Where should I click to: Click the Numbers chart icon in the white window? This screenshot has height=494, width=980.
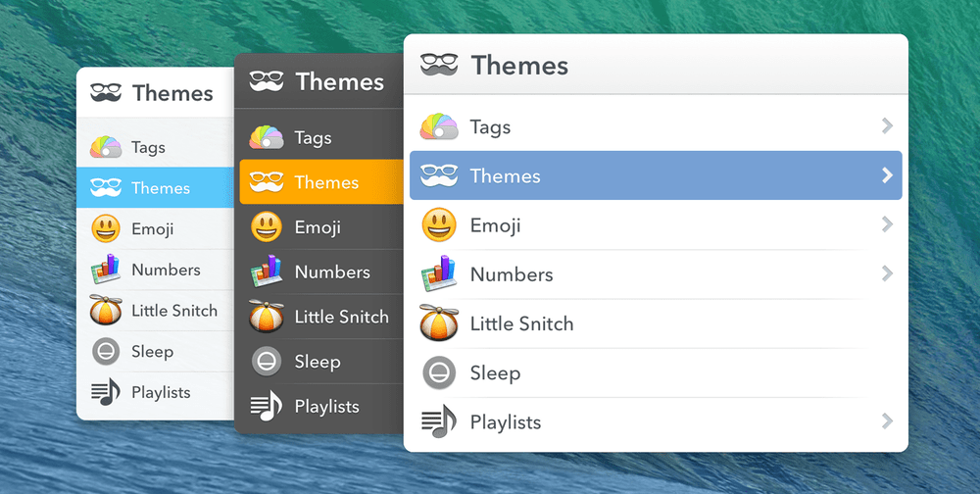(439, 273)
